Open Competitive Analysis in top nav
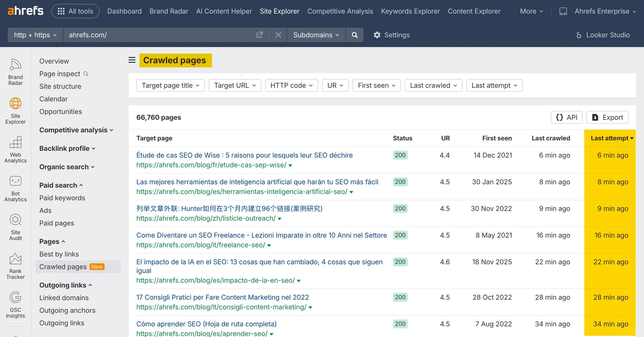The image size is (644, 337). pyautogui.click(x=340, y=11)
